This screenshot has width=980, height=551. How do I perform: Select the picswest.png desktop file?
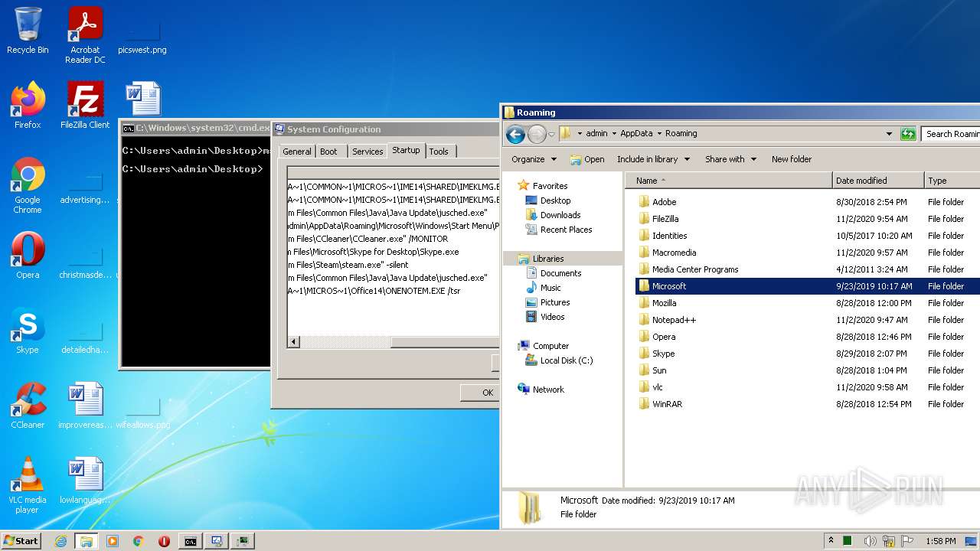click(x=142, y=35)
